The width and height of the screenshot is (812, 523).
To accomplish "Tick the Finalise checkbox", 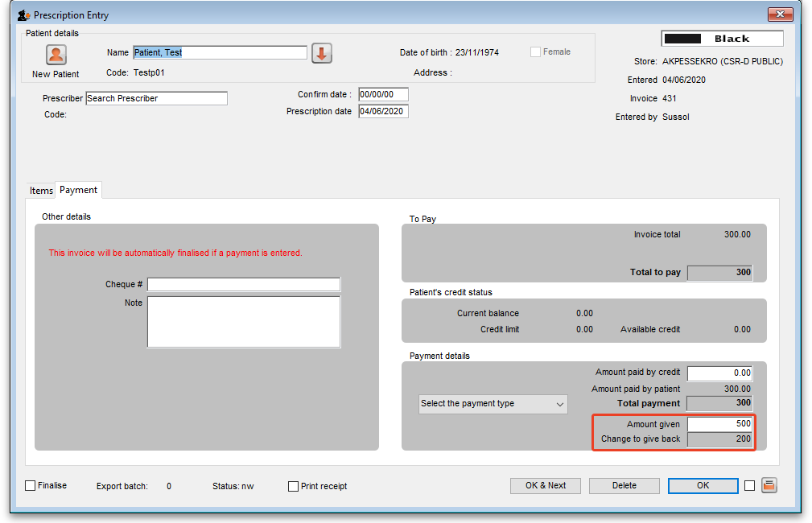I will [x=31, y=486].
